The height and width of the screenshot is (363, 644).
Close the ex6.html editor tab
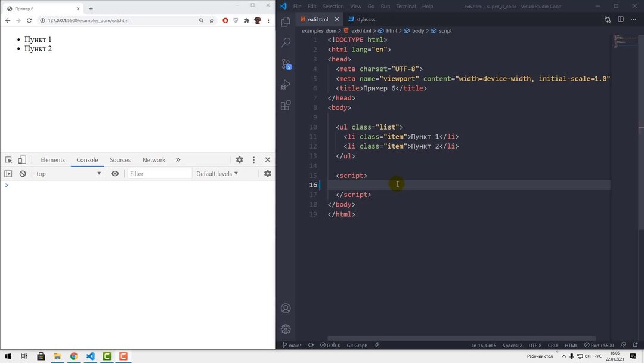click(337, 19)
